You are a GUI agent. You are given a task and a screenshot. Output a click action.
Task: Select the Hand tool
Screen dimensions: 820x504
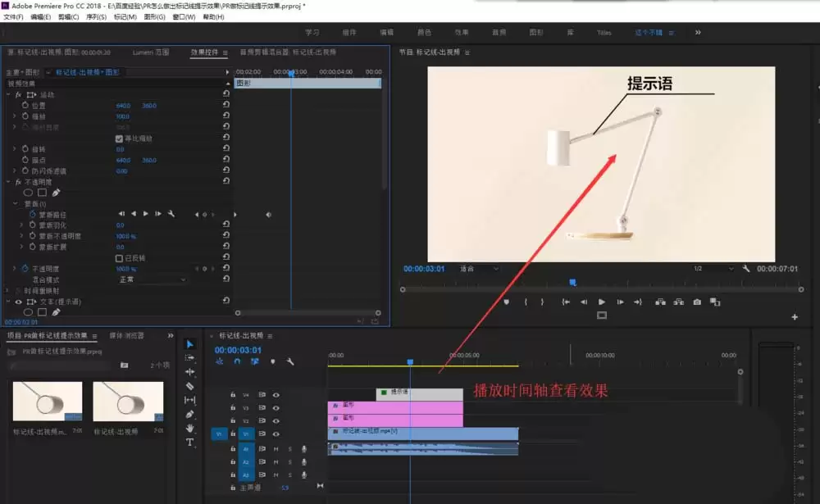[190, 428]
